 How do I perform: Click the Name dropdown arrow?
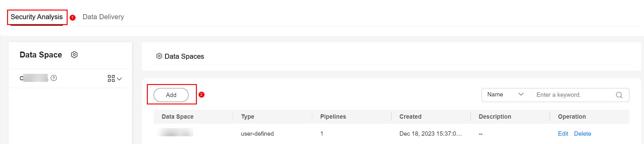point(521,94)
